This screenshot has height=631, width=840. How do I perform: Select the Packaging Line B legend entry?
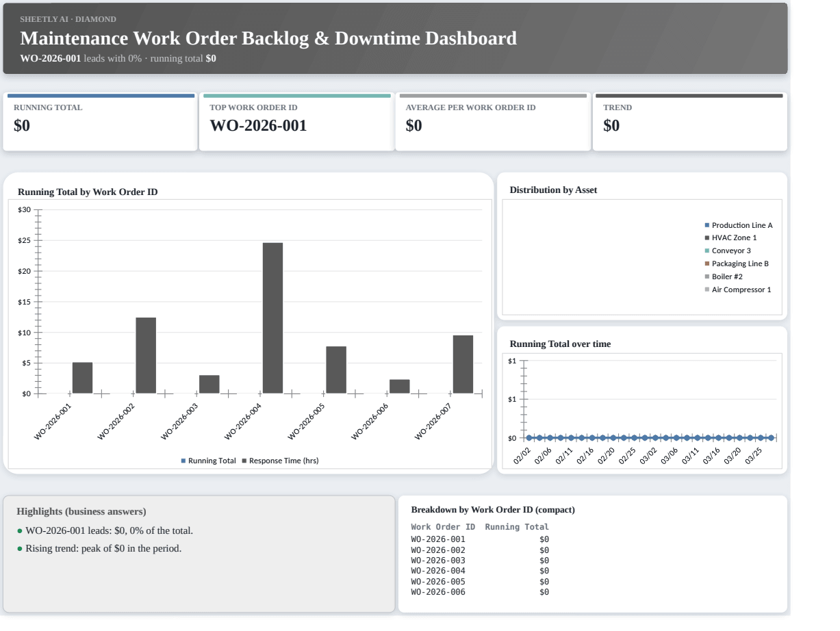(x=737, y=263)
